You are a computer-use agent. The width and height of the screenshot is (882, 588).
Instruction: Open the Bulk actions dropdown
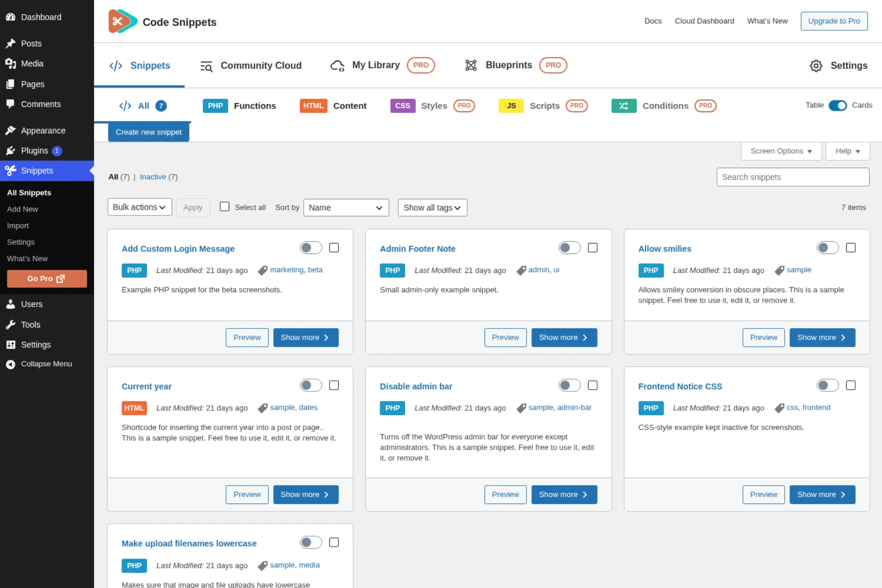coord(140,207)
